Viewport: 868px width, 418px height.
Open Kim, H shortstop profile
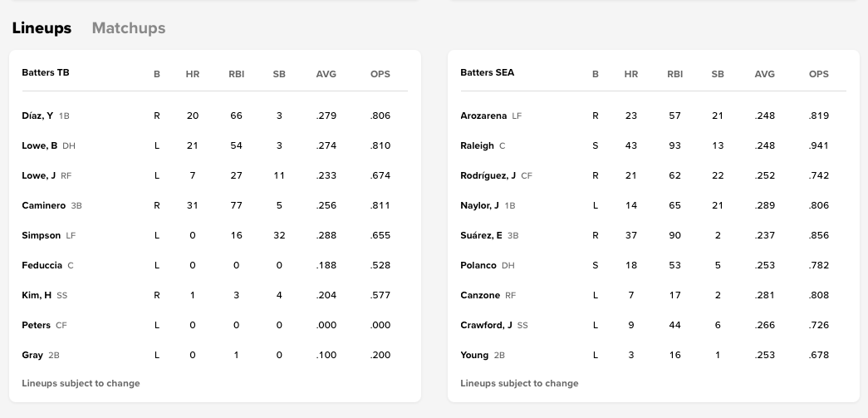(x=37, y=295)
